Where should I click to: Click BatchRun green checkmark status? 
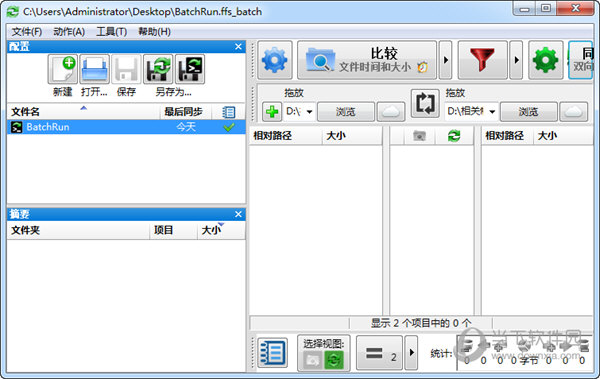tap(229, 127)
